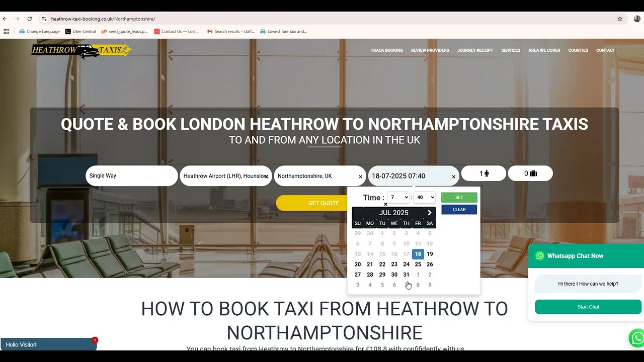This screenshot has height=362, width=644.
Task: Select July 20 in the calendar
Action: click(358, 264)
